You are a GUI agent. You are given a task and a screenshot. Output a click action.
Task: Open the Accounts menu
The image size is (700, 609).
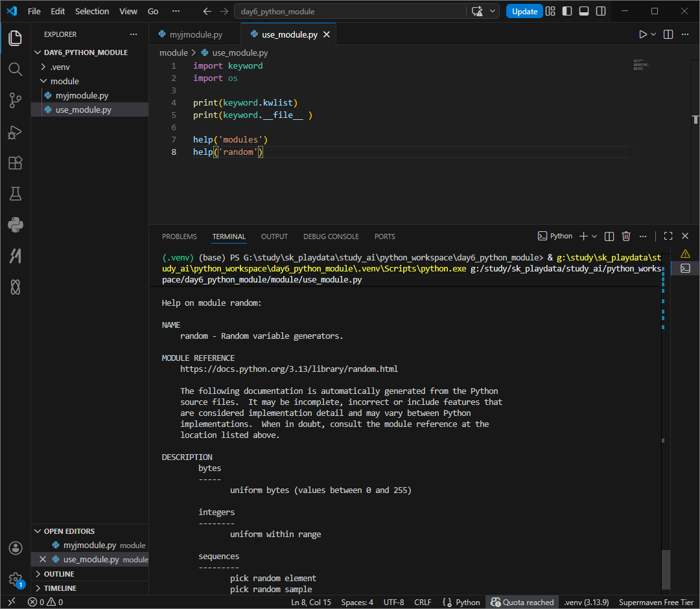[x=15, y=548]
